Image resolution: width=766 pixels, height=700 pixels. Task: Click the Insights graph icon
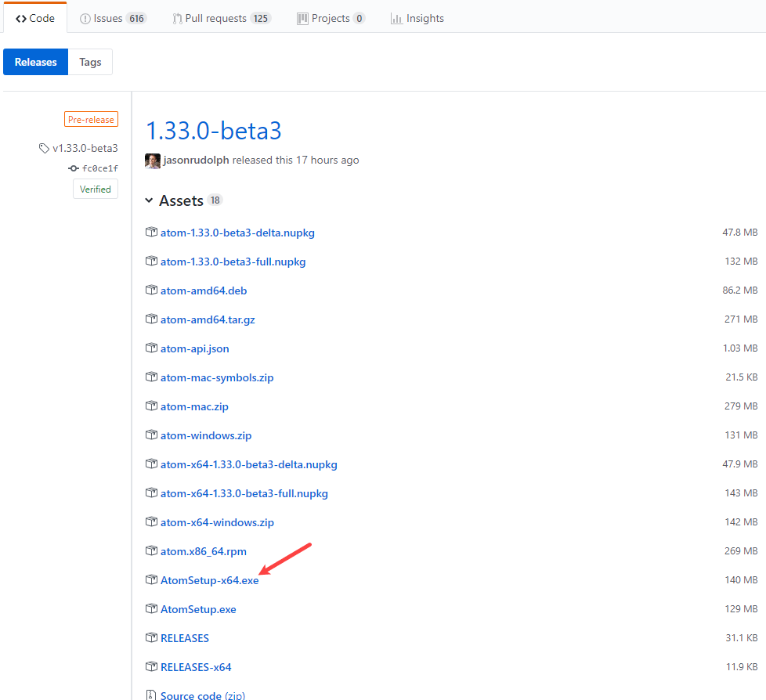(396, 19)
